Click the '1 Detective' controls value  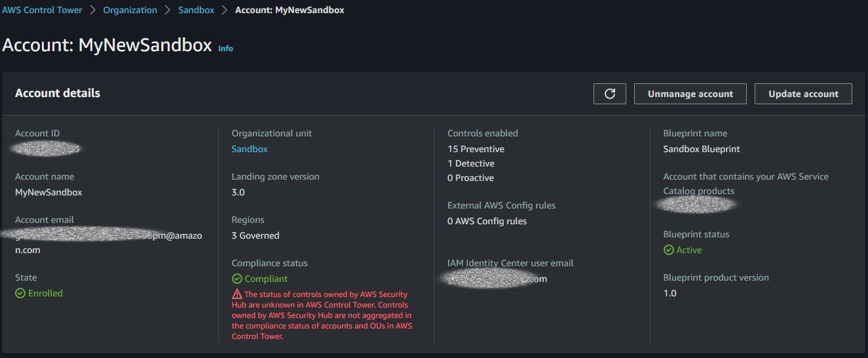coord(471,163)
